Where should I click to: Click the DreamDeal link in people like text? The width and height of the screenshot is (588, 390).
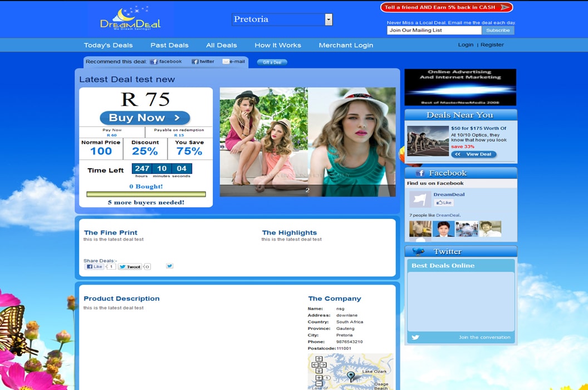(x=447, y=215)
